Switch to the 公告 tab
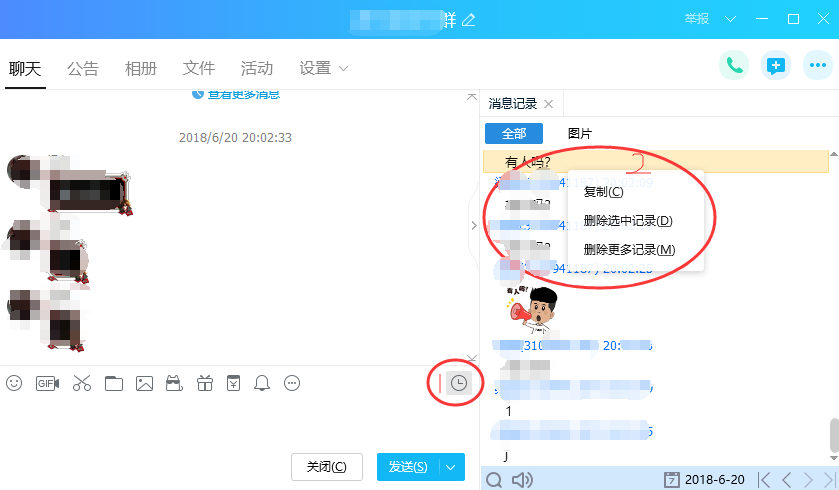The image size is (839, 490). [x=83, y=68]
